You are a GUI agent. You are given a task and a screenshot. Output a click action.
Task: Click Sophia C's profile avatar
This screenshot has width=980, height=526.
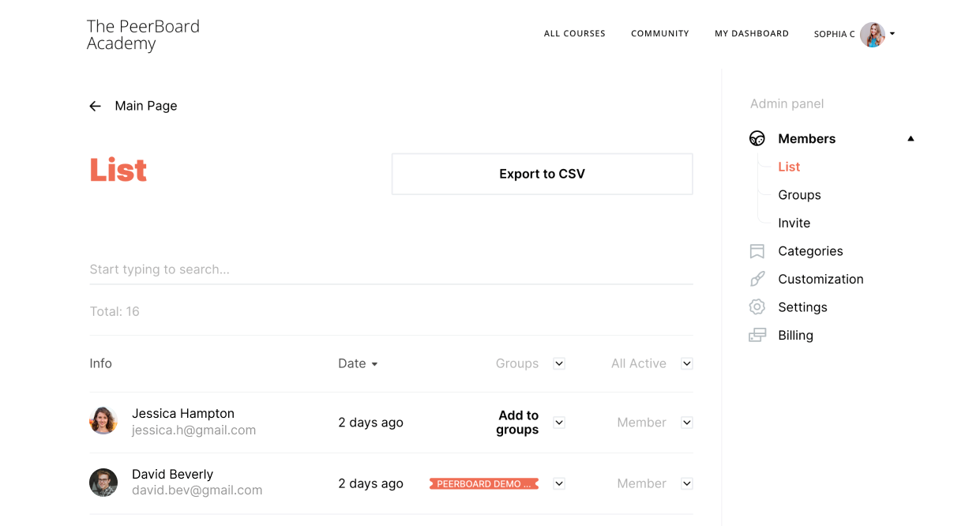873,34
